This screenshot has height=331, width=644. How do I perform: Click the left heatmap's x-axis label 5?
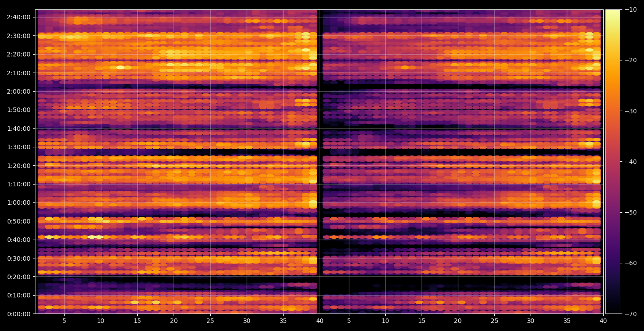pos(64,321)
